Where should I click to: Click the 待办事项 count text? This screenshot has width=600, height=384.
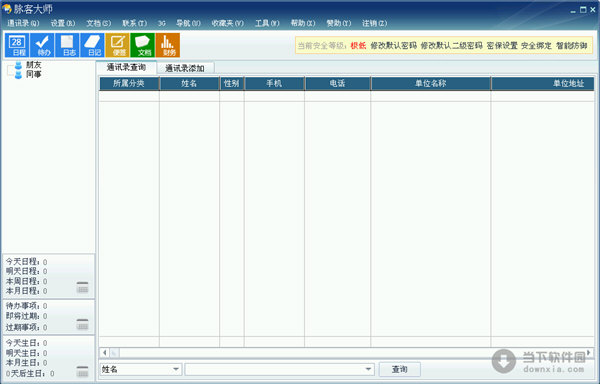(26, 306)
